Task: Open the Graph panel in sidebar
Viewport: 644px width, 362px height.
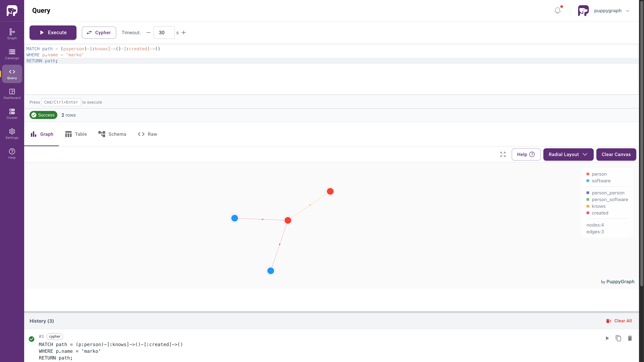Action: click(x=12, y=34)
